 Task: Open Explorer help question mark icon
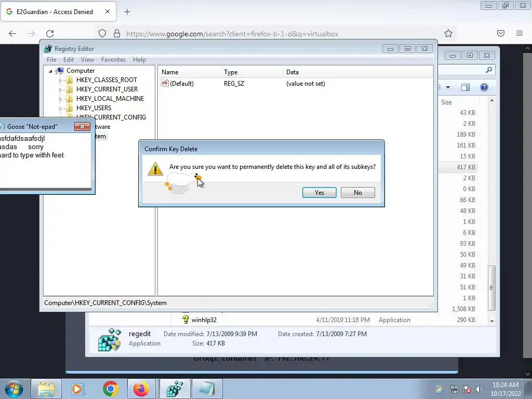(x=484, y=87)
